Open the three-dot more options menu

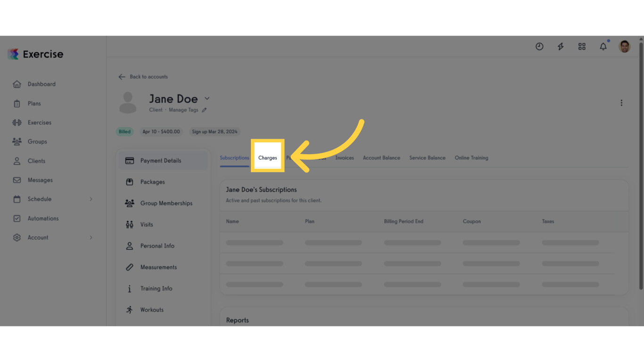(x=621, y=103)
